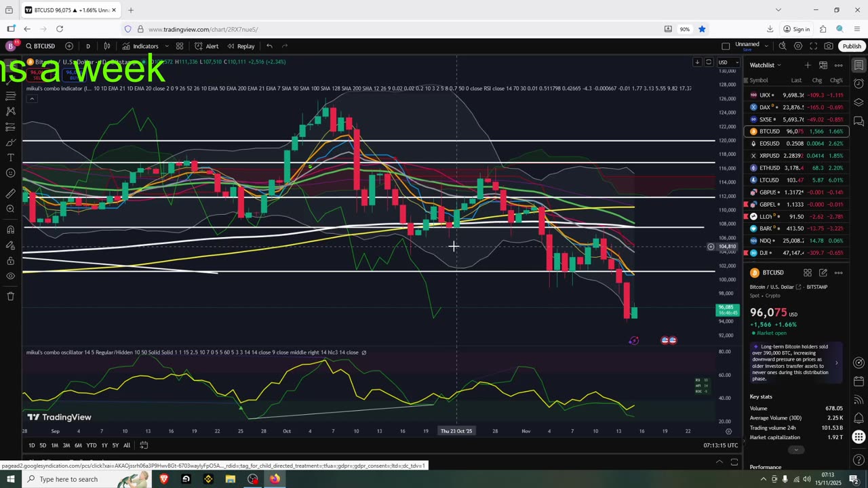Collapse the bottom panel chevron
This screenshot has width=868, height=488.
719,462
